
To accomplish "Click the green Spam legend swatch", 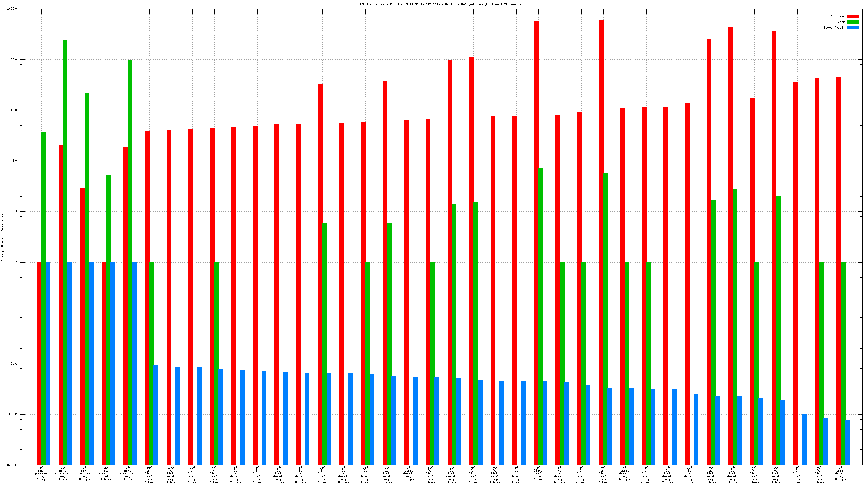I will (853, 22).
